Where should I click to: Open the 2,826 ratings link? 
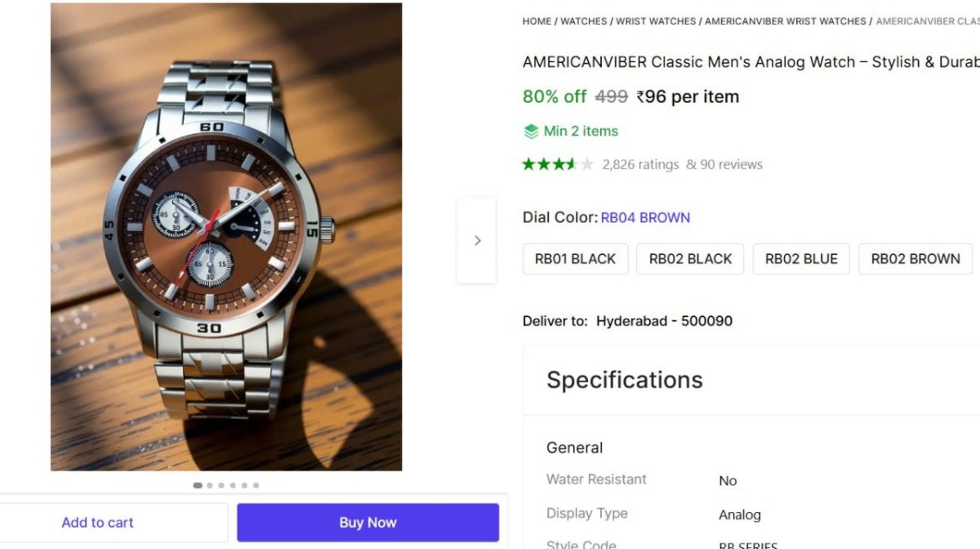[640, 165]
